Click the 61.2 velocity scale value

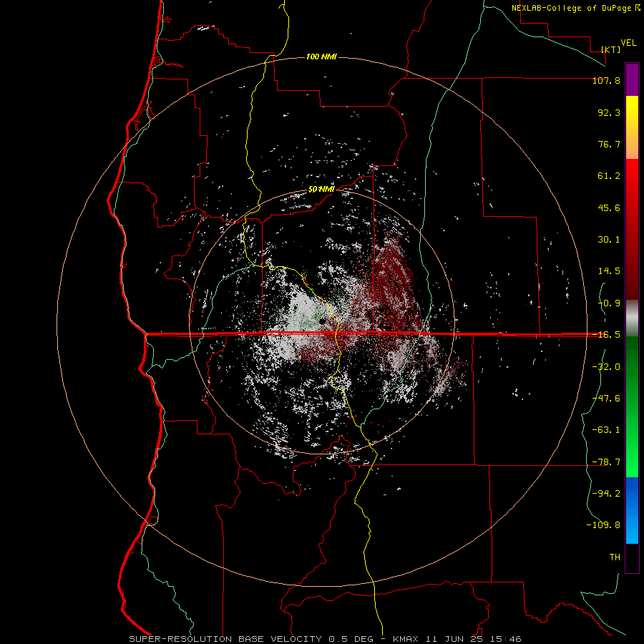609,176
